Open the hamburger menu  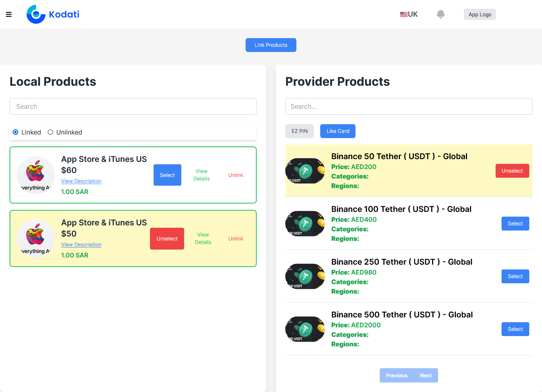pyautogui.click(x=9, y=14)
